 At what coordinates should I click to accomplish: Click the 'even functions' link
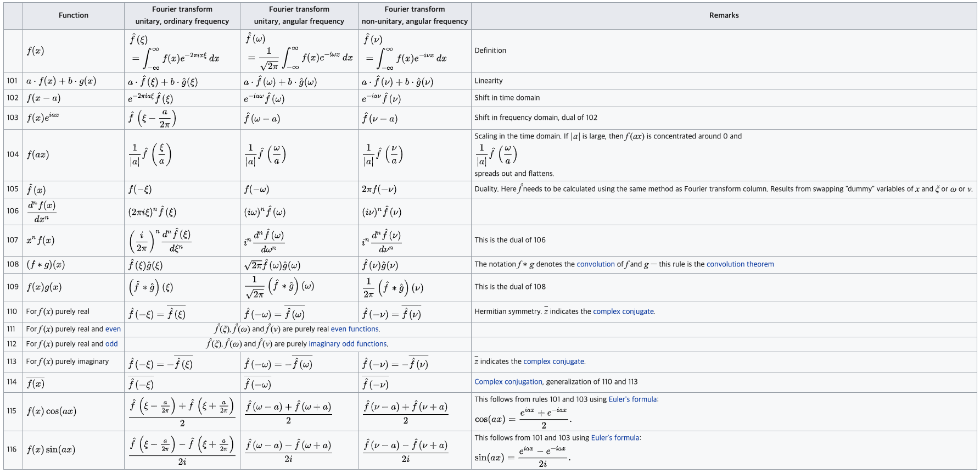click(355, 329)
